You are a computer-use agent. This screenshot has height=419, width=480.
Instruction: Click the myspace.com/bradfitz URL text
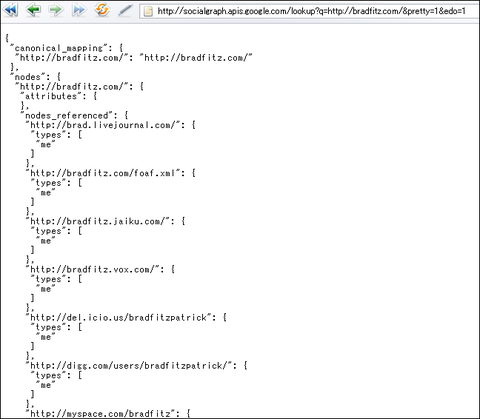(100, 414)
